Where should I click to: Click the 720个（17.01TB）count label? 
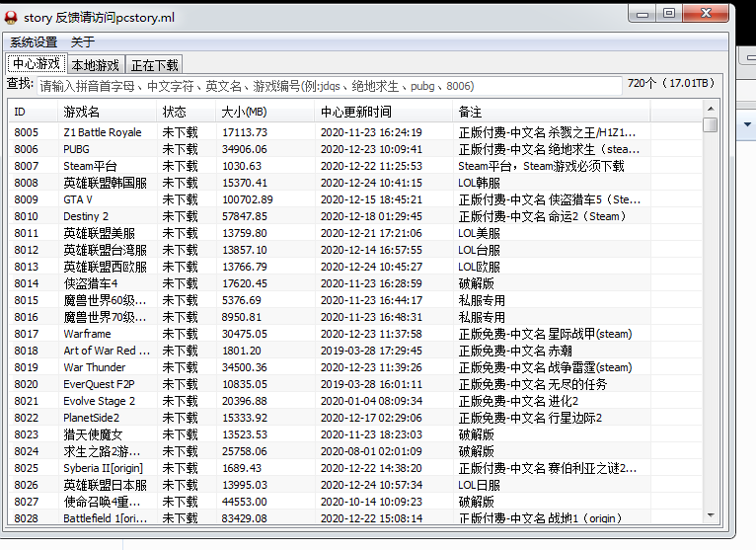[x=671, y=83]
